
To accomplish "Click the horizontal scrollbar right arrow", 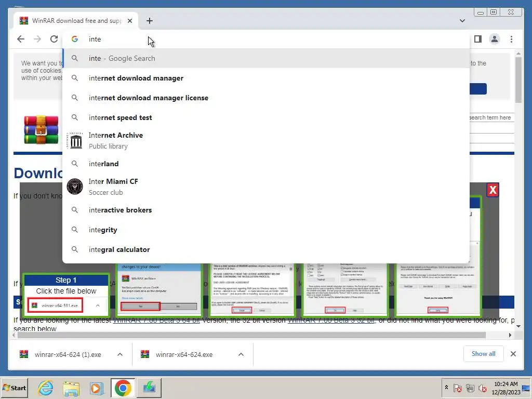I will click(510, 335).
